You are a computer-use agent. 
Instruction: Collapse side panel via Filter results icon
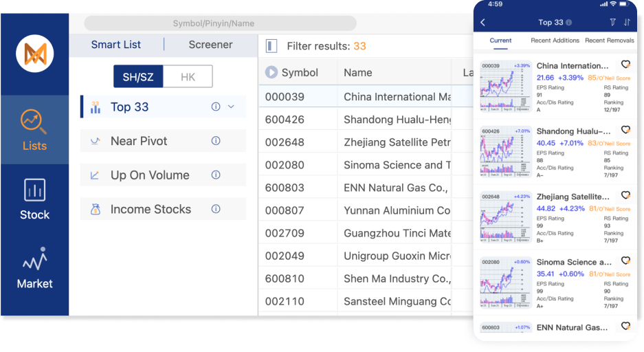271,46
